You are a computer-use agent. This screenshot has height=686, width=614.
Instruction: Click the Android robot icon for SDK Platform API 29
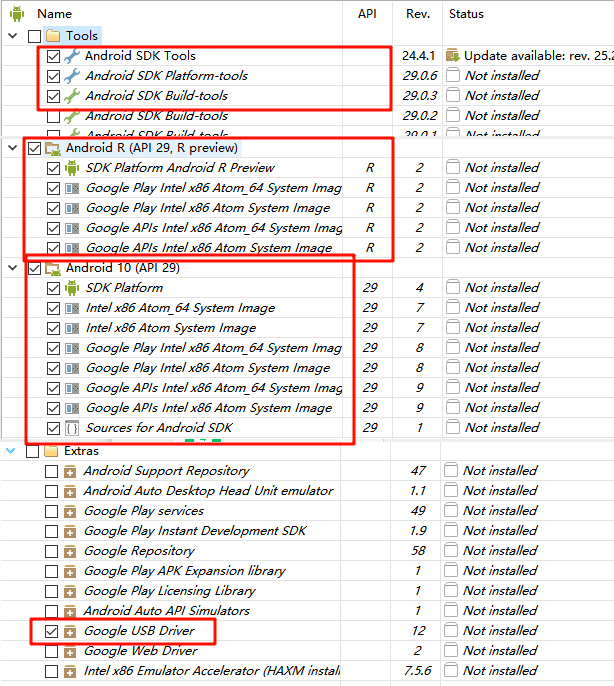point(72,288)
